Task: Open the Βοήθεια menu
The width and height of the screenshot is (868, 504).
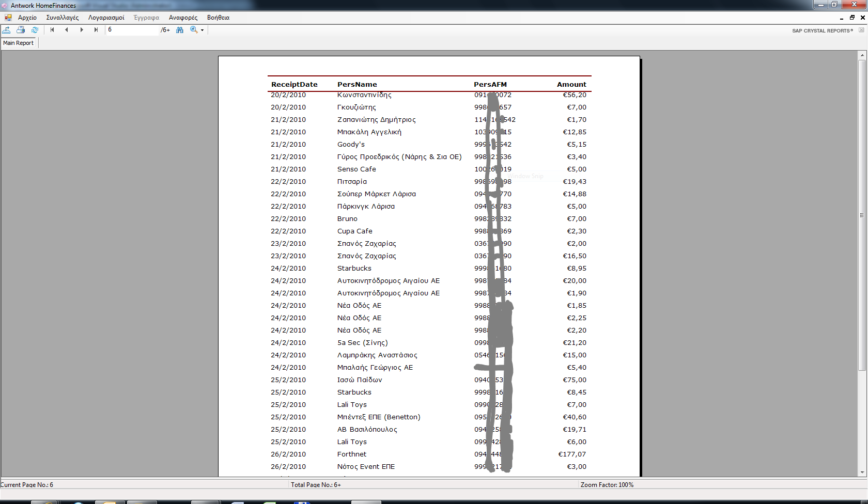Action: [219, 18]
